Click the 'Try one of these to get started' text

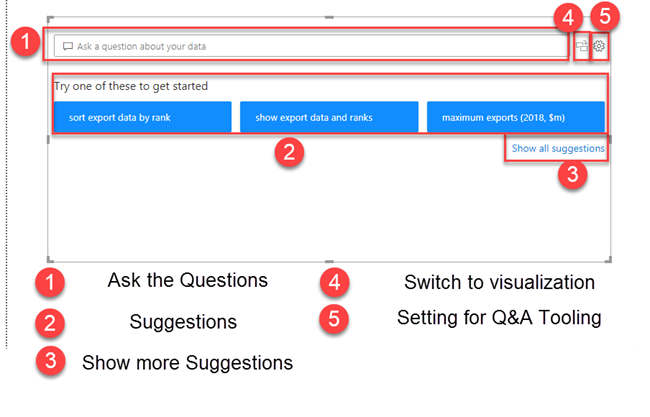click(x=131, y=86)
